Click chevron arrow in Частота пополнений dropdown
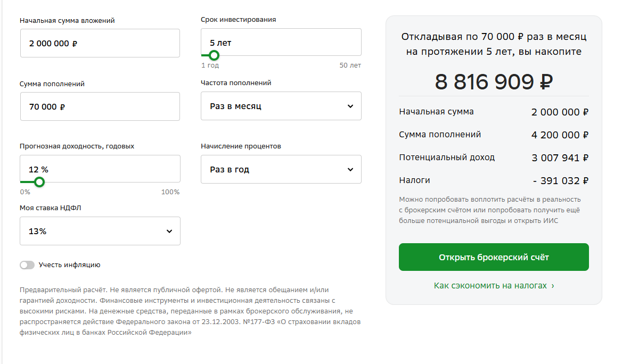The image size is (622, 364). [350, 106]
